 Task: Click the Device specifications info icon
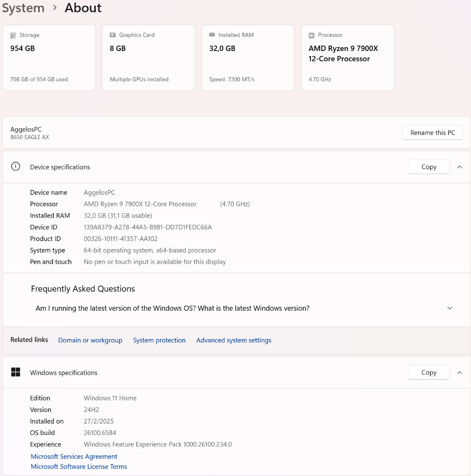pyautogui.click(x=15, y=167)
